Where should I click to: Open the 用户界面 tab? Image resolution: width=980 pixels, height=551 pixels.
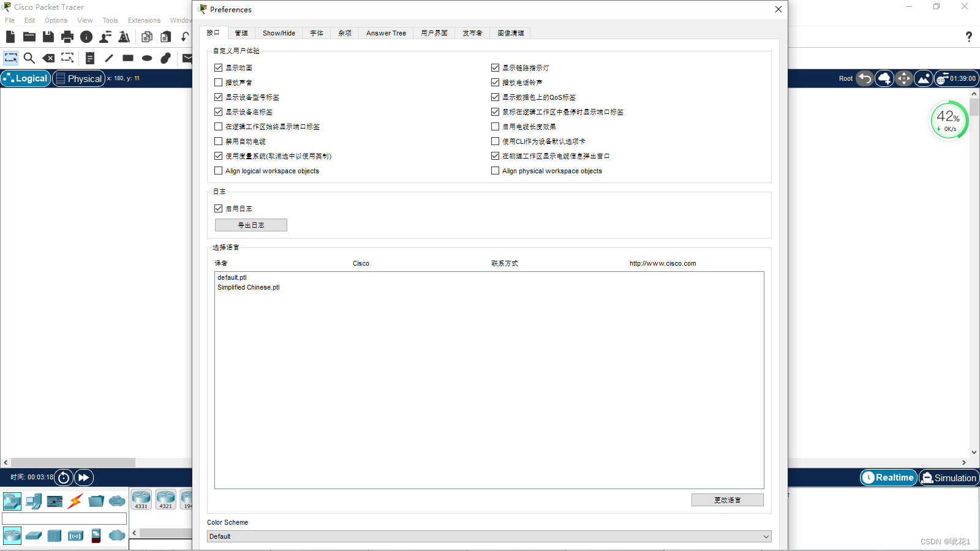pos(434,33)
